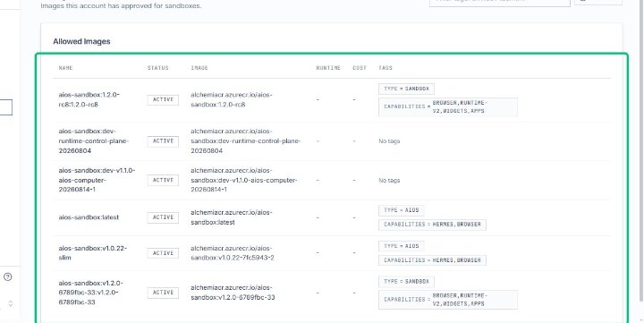Select the aios-sandbox:1.2.0-rc8:1.2.0-rc8 name cell
The width and height of the screenshot is (644, 323).
click(x=89, y=99)
